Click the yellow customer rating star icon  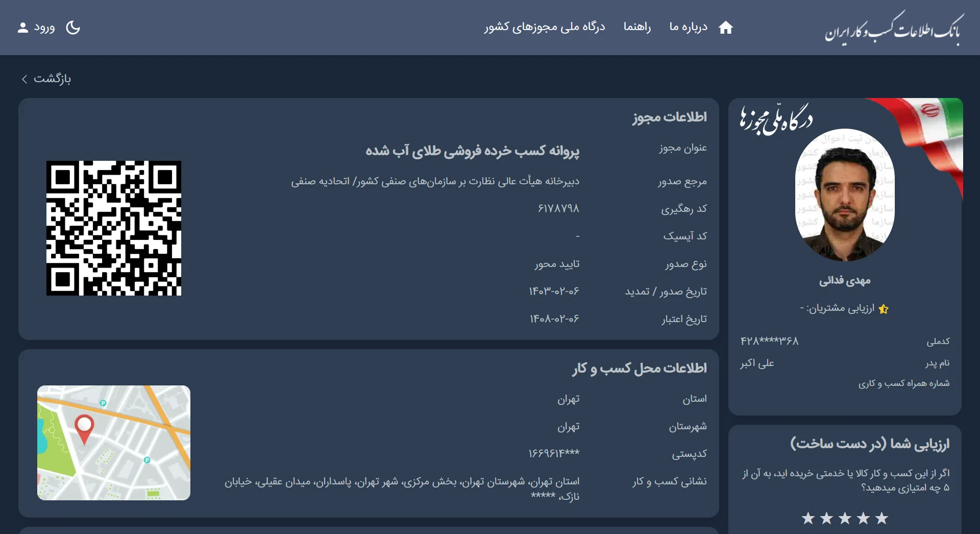884,309
